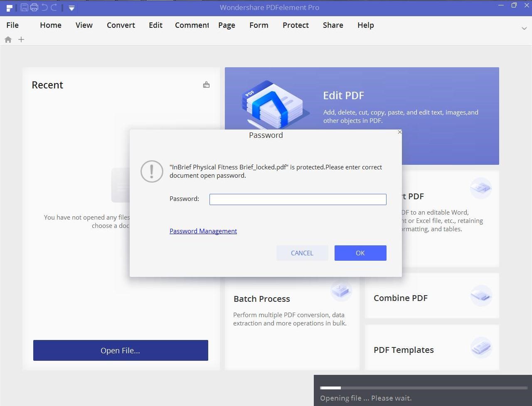532x406 pixels.
Task: Collapse the ribbon using the chevron arrow
Action: click(x=524, y=28)
